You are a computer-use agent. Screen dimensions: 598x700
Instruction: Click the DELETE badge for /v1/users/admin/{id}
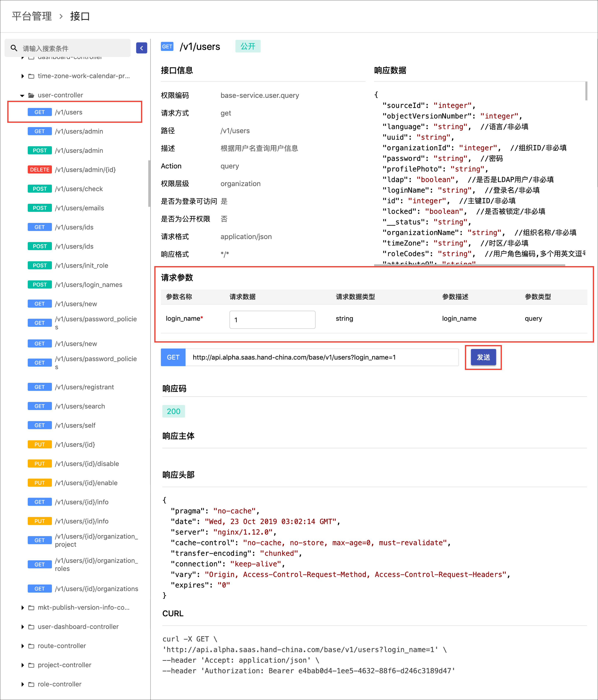(x=40, y=169)
